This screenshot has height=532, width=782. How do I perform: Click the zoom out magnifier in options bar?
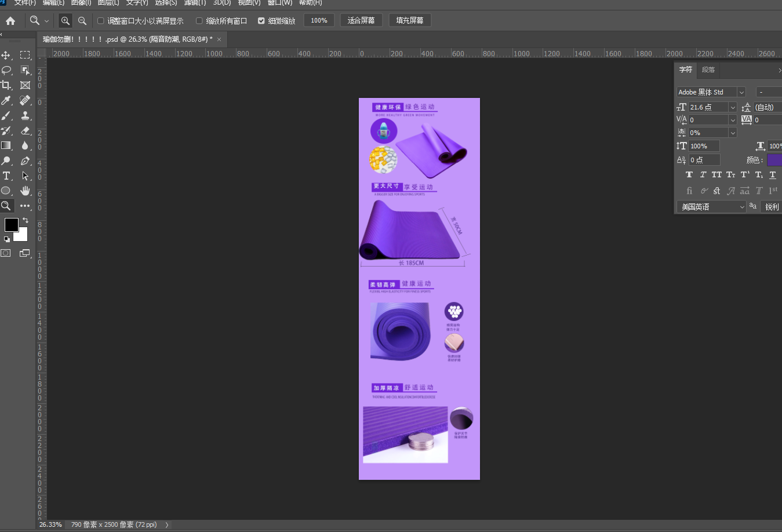(82, 21)
